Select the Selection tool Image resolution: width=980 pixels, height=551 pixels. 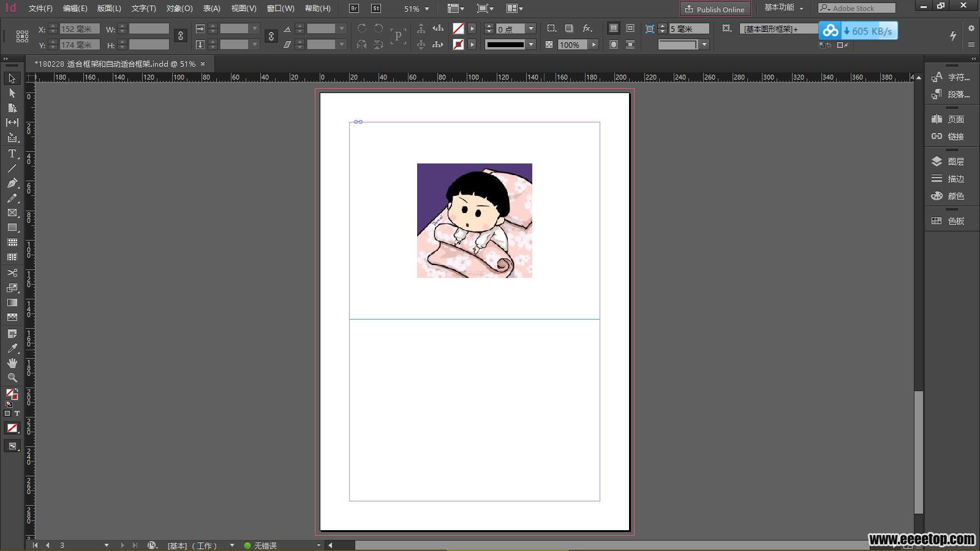(12, 78)
